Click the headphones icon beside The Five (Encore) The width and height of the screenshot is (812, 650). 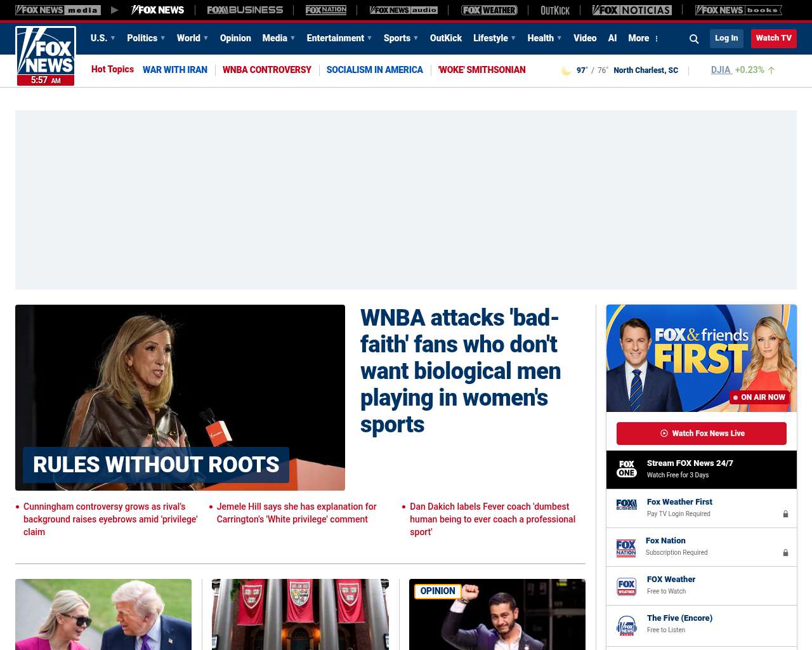click(x=627, y=625)
